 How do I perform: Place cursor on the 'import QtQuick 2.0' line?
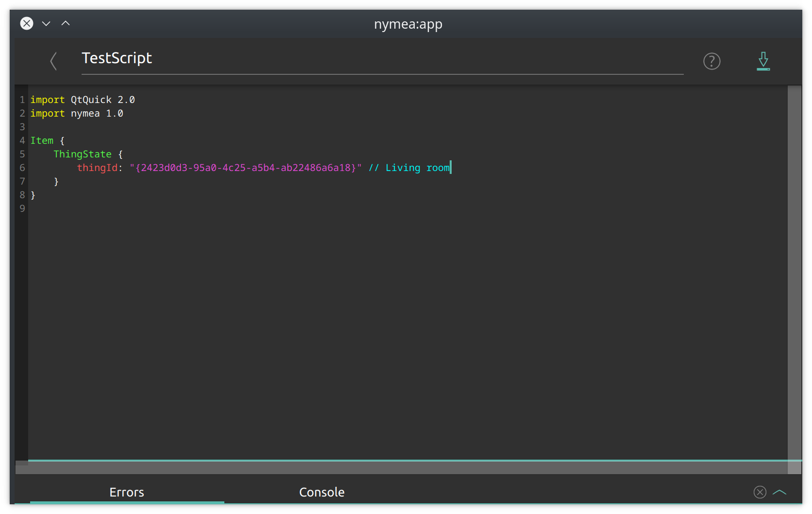coord(83,100)
